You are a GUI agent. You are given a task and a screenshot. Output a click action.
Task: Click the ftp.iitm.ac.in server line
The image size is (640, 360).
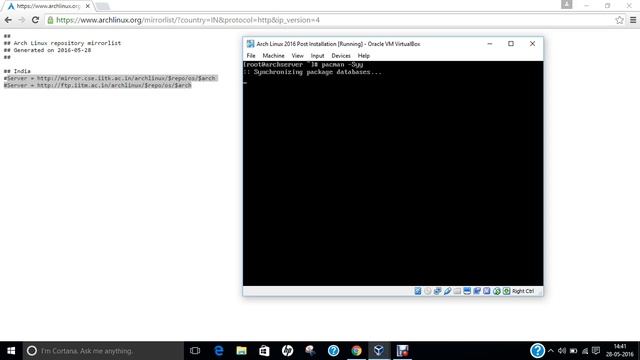click(x=98, y=85)
